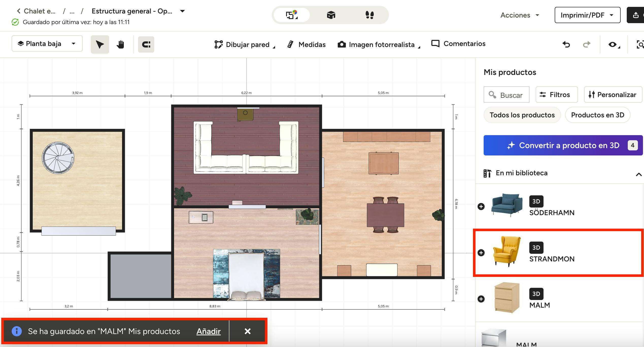Add STRANDMON armchair with plus icon

[481, 253]
